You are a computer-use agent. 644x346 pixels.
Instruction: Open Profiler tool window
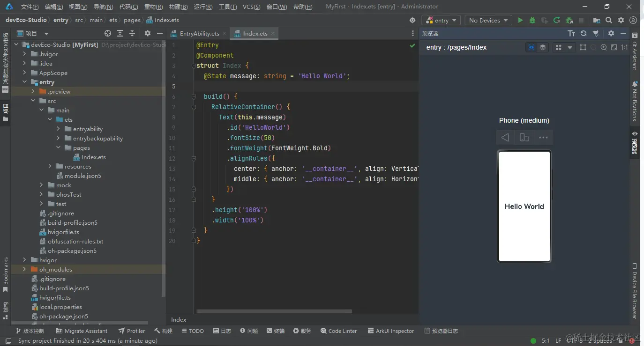(132, 331)
